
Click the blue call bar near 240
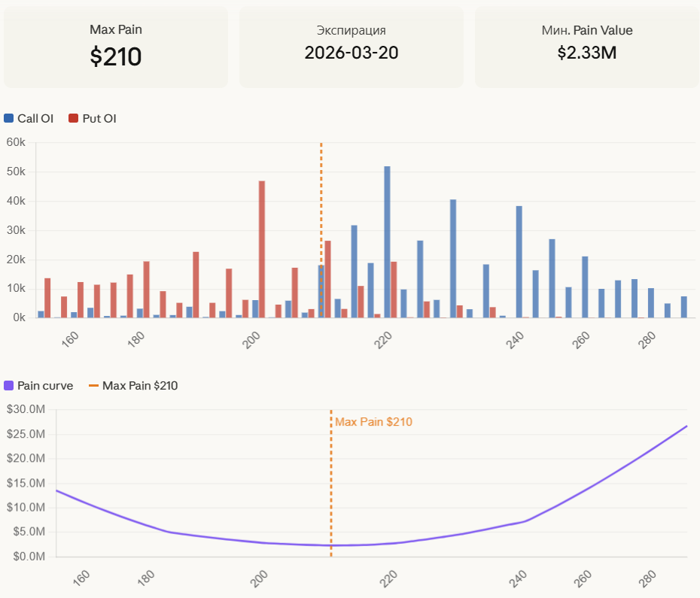click(519, 261)
